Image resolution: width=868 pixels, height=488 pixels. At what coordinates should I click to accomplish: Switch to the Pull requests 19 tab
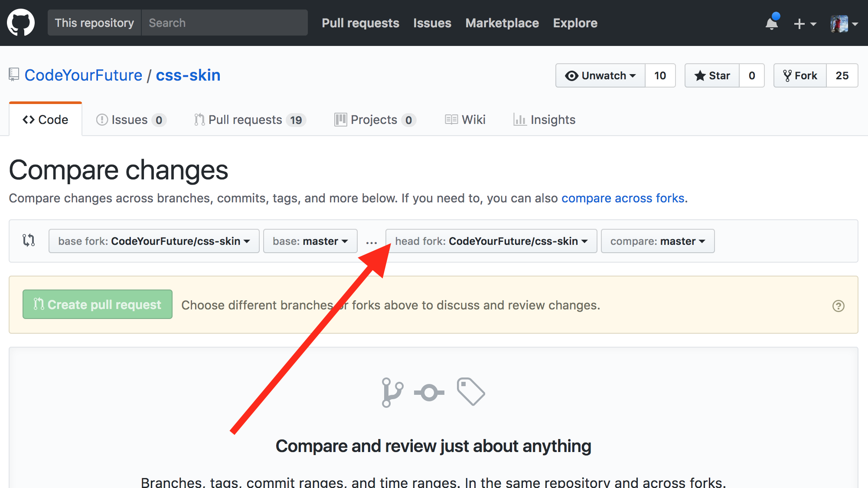click(250, 120)
